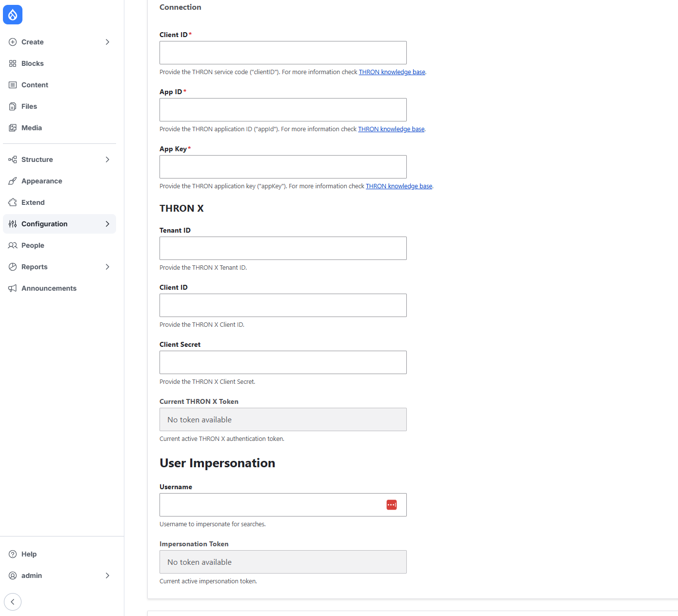
Task: Open the Media menu item
Action: click(x=60, y=128)
